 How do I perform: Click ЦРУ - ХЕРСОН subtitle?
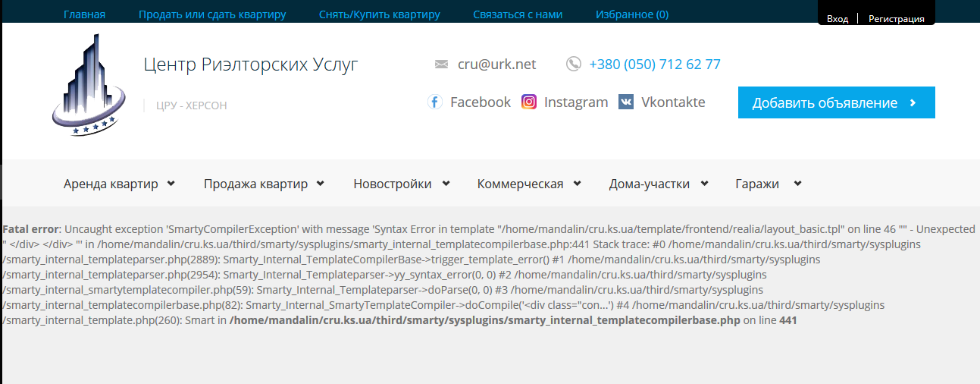coord(192,105)
